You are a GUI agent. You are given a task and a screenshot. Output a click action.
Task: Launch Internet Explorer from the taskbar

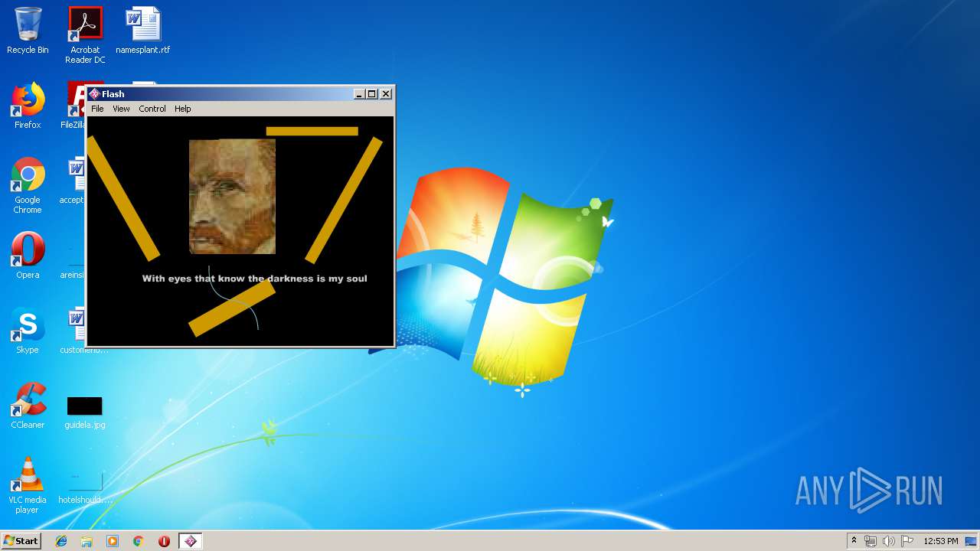[x=61, y=541]
